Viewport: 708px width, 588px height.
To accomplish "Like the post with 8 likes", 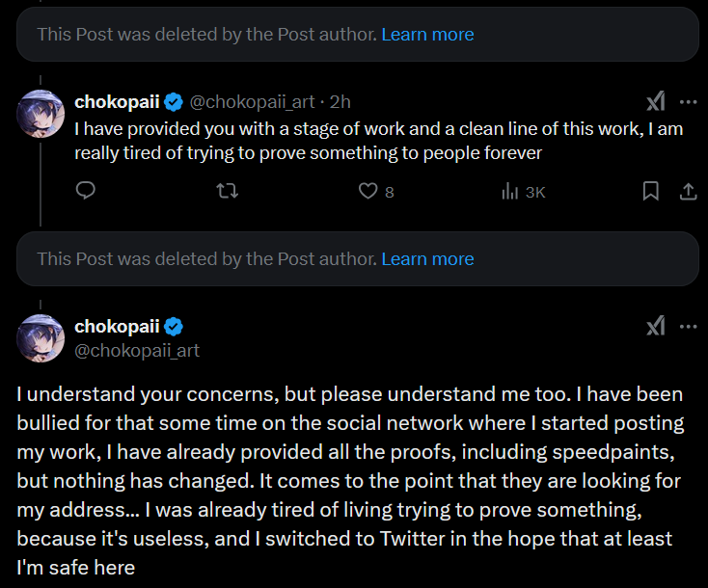I will 368,192.
